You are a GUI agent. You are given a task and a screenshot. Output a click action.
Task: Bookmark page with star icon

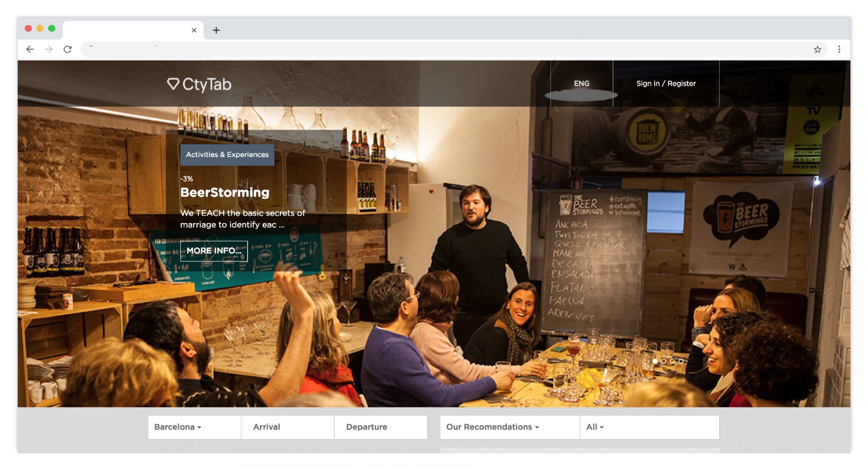(817, 49)
